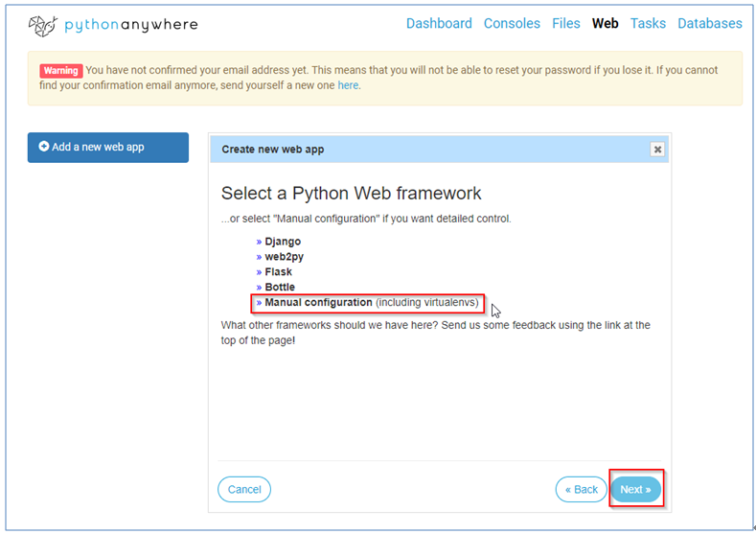The height and width of the screenshot is (534, 756).
Task: Click the pythonanywhere brand name text
Action: pos(131,25)
